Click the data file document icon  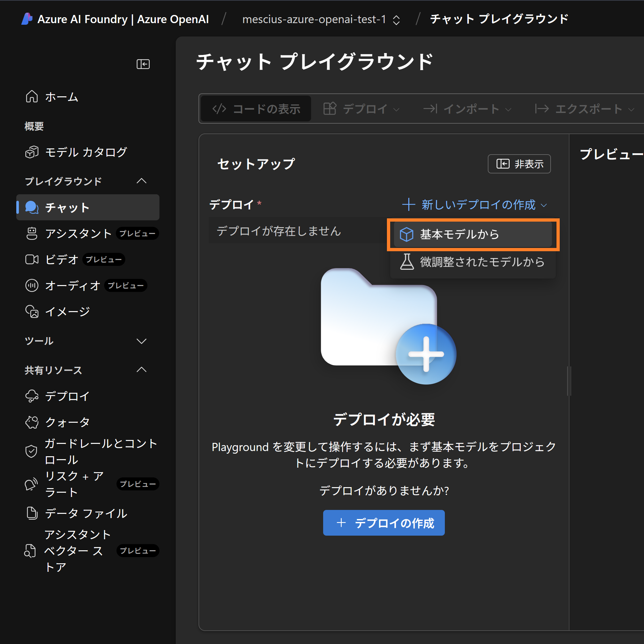click(32, 513)
